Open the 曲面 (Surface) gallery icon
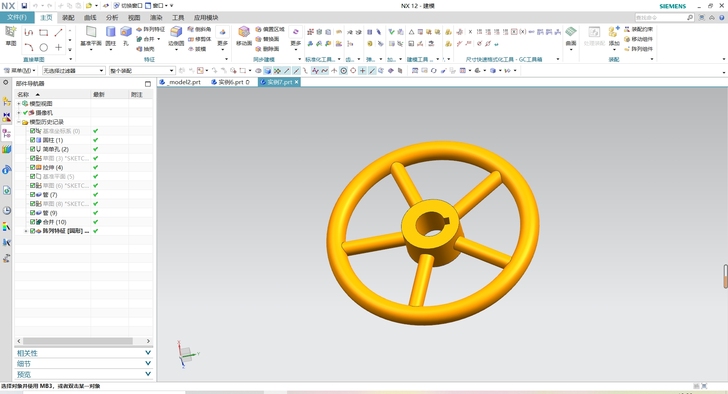The height and width of the screenshot is (394, 728). (571, 32)
